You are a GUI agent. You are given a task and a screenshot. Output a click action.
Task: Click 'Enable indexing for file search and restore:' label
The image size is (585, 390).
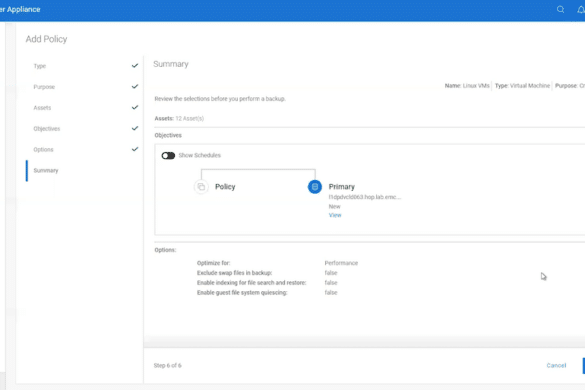(x=251, y=283)
